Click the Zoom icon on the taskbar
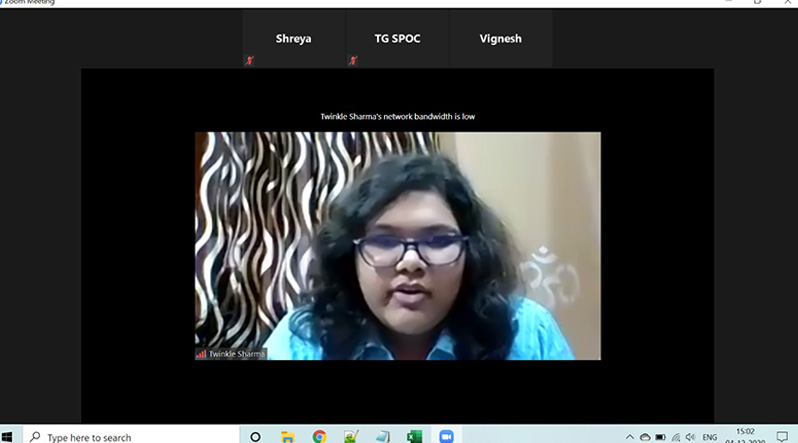The height and width of the screenshot is (443, 798). point(446,436)
